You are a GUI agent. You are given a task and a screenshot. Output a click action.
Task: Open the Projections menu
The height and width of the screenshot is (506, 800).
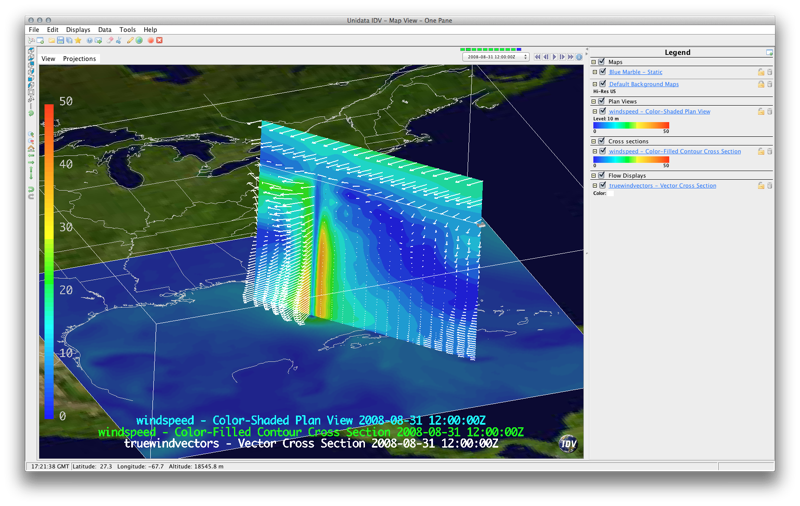[x=79, y=59]
